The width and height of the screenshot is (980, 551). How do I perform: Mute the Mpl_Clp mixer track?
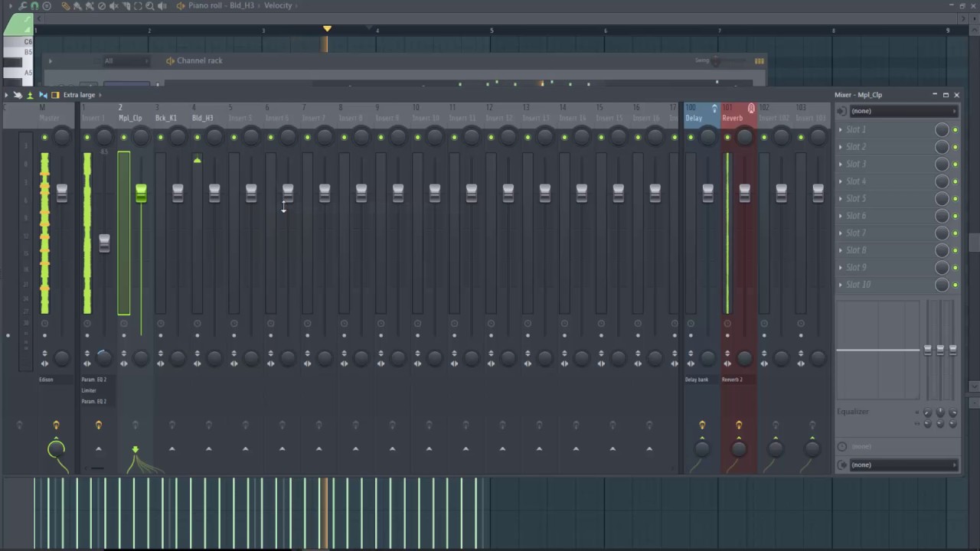tap(124, 138)
